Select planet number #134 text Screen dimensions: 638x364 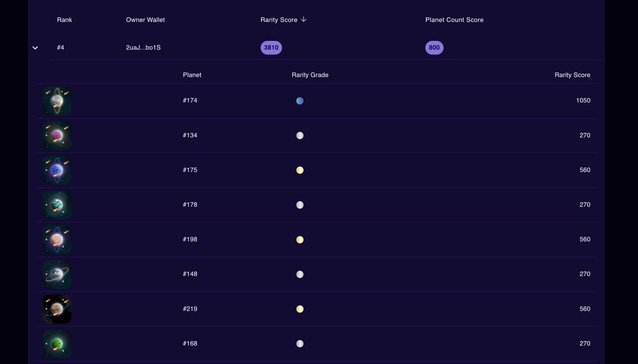(x=190, y=136)
